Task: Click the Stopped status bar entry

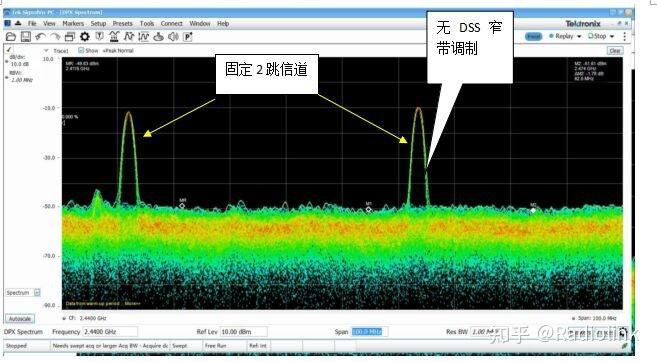Action: pyautogui.click(x=16, y=346)
